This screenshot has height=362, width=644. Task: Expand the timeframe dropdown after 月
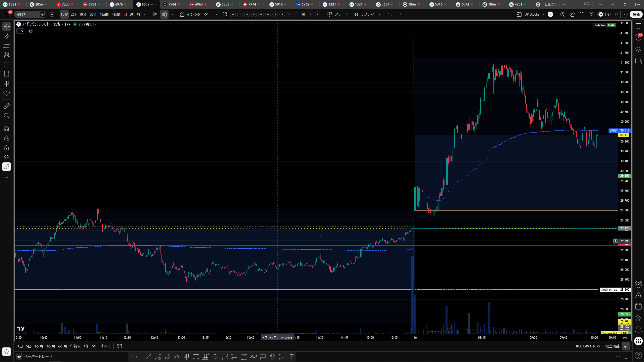[x=145, y=14]
